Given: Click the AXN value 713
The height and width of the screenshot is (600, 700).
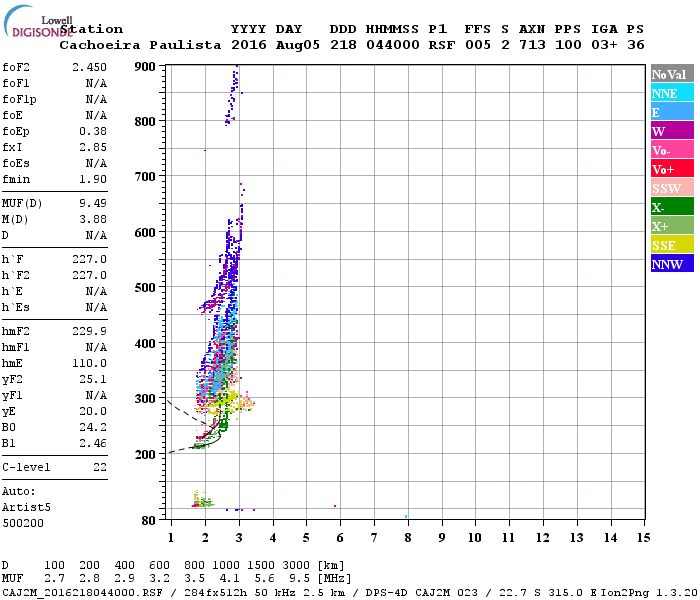Looking at the screenshot, I should 532,45.
